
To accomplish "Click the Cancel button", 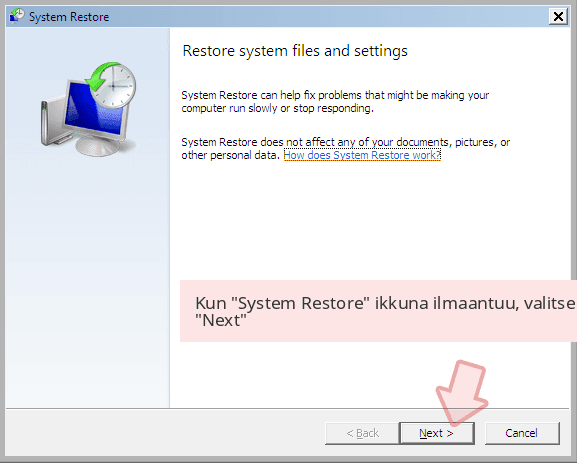I will coord(522,433).
